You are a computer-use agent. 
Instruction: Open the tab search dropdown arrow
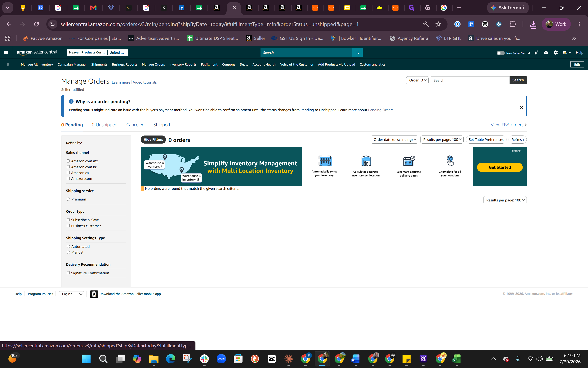8,8
